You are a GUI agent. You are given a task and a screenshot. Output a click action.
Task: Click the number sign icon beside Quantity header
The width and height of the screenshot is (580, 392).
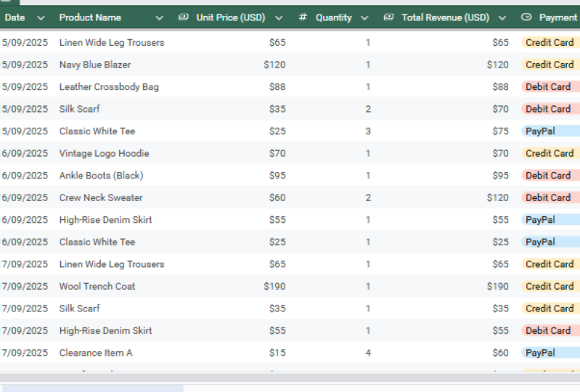303,17
